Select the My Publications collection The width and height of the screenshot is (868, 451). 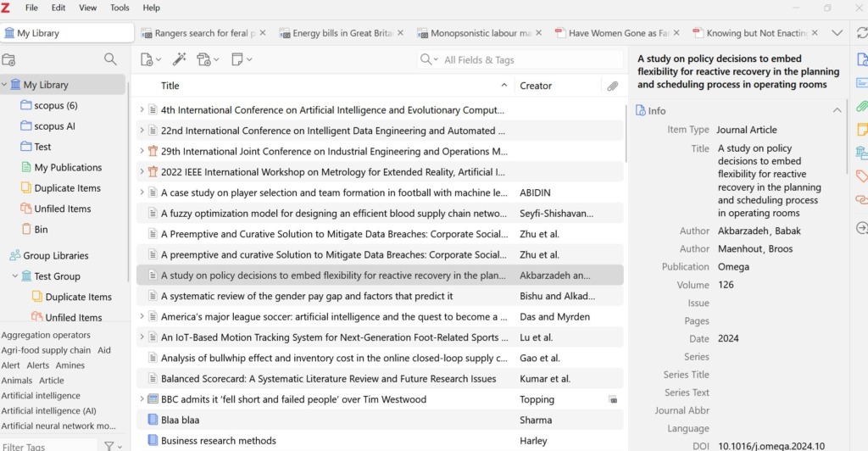click(x=68, y=167)
